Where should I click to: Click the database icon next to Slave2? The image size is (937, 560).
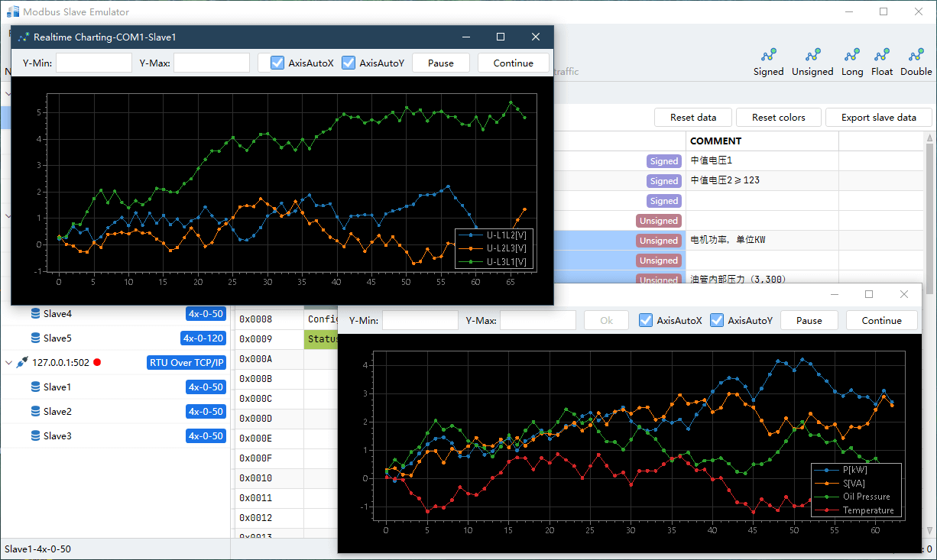[x=35, y=412]
